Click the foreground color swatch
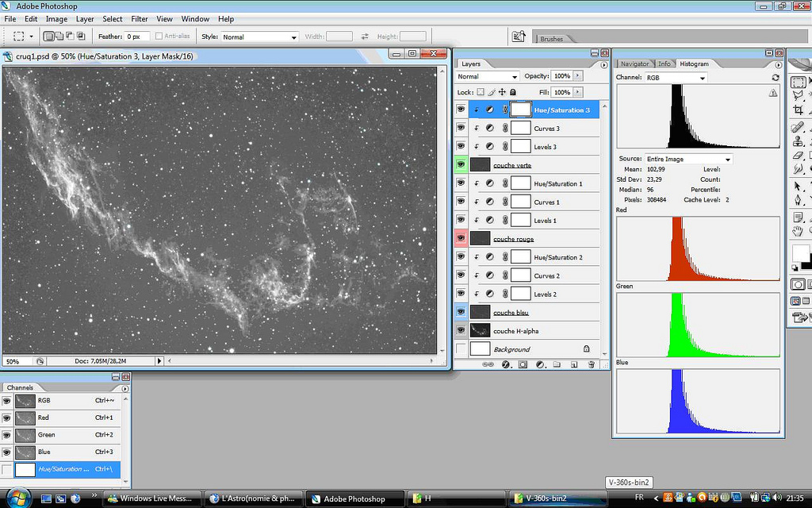Image resolution: width=812 pixels, height=508 pixels. [x=800, y=253]
